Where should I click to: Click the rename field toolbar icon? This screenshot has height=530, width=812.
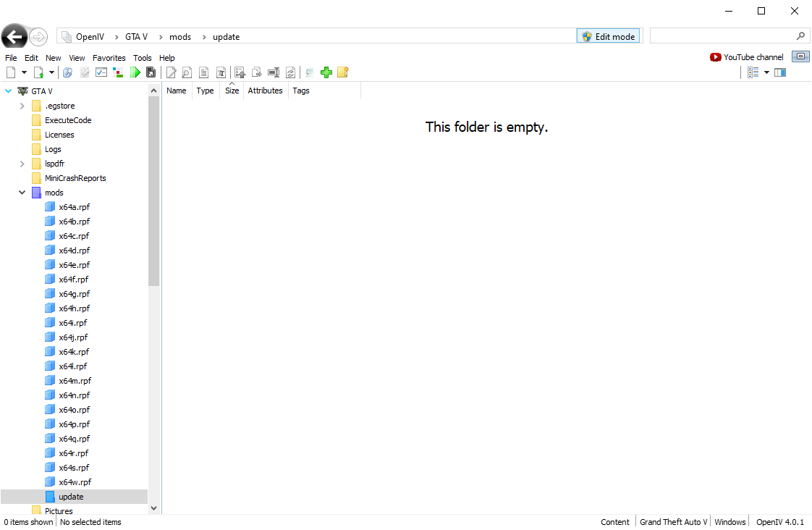tap(274, 72)
